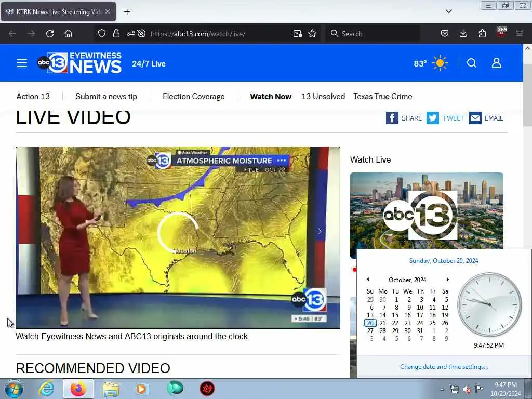Viewport: 532px width, 399px height.
Task: Email the live video link
Action: 486,118
